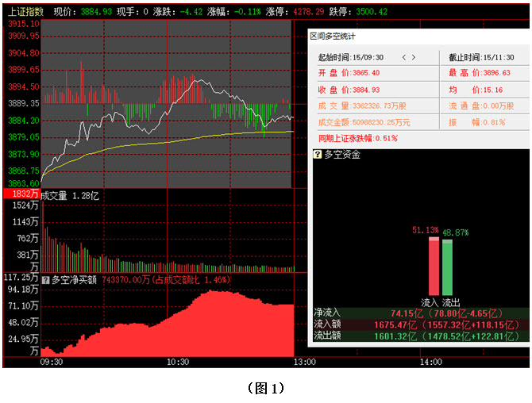Viewport: 532px width, 403px height.
Task: Step start time back with left arrow
Action: [403, 57]
